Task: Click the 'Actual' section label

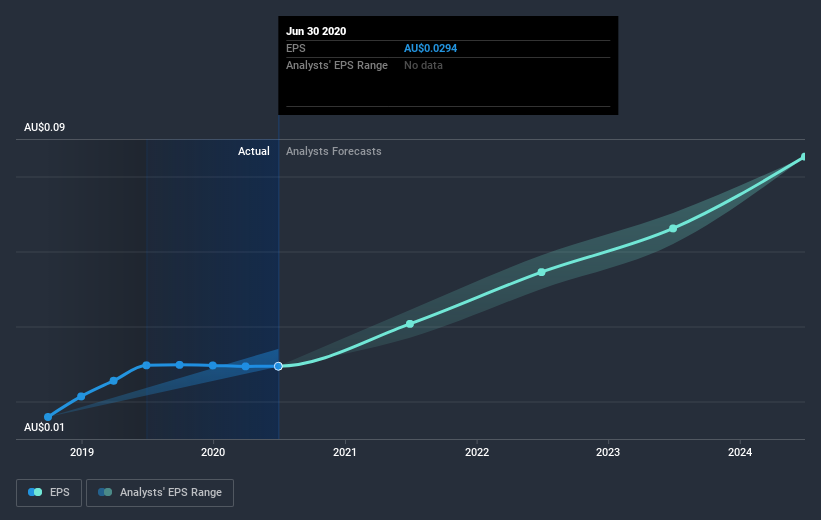Action: coord(254,151)
